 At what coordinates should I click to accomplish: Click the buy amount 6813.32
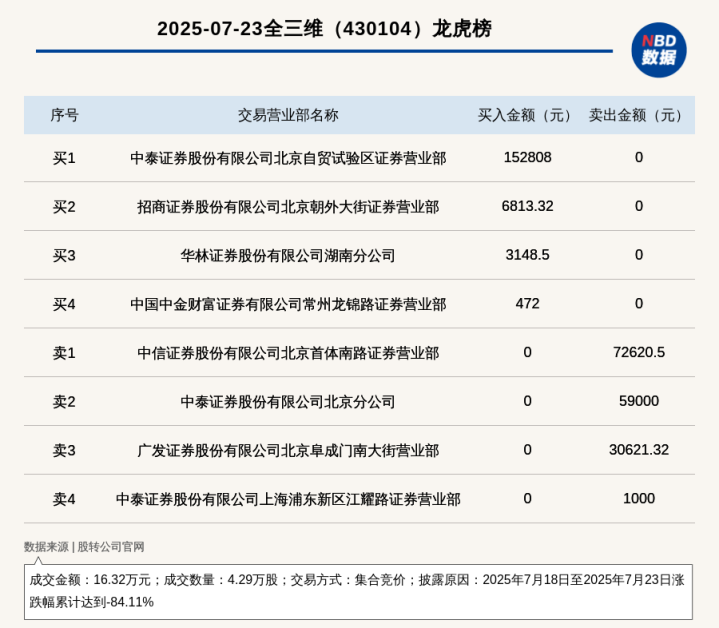[527, 206]
